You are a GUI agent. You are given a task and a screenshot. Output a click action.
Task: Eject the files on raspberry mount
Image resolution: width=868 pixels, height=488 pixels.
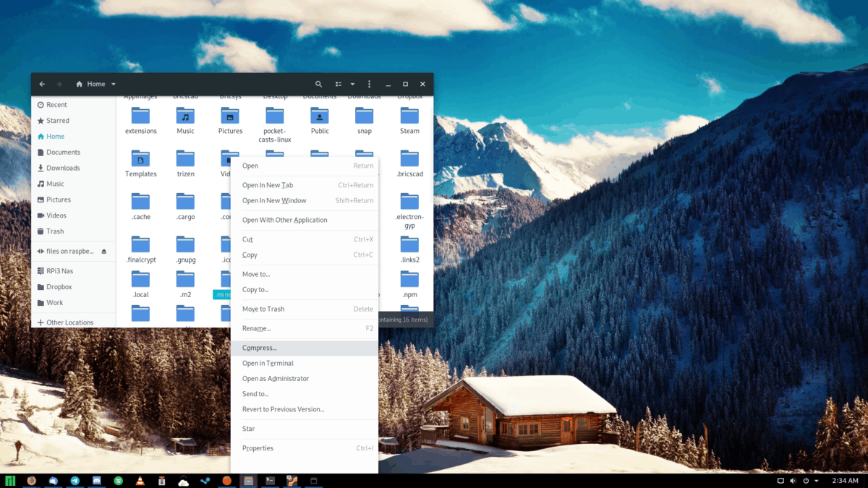pyautogui.click(x=103, y=252)
